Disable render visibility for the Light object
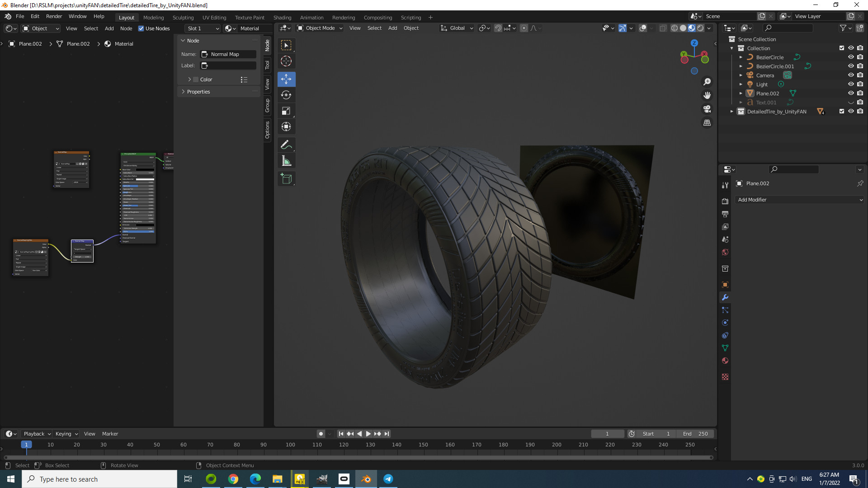The width and height of the screenshot is (868, 488). (x=861, y=84)
